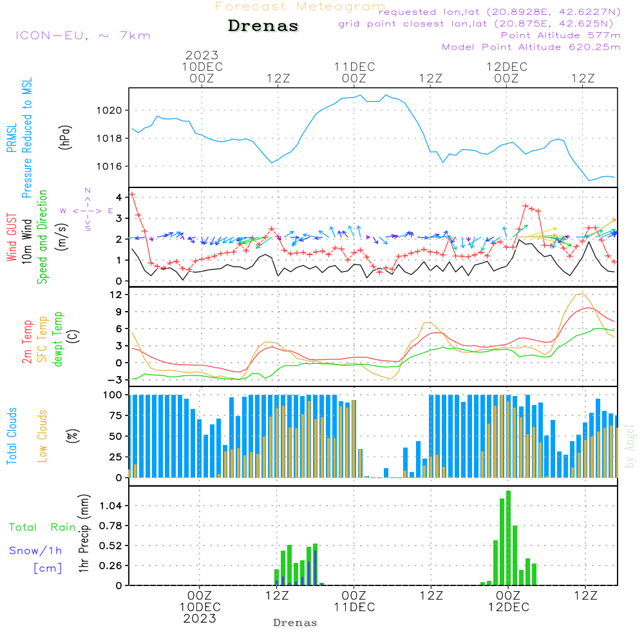Click the 'Model Point Altitude 620.25m' text

(531, 47)
